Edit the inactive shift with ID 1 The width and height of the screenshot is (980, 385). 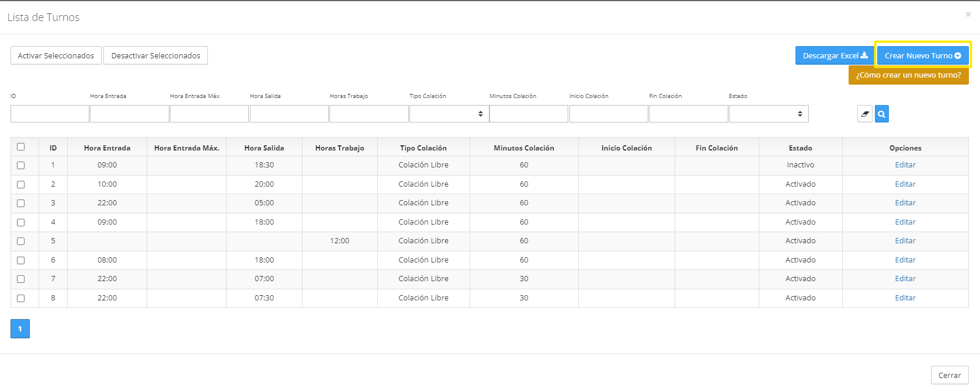(x=905, y=165)
